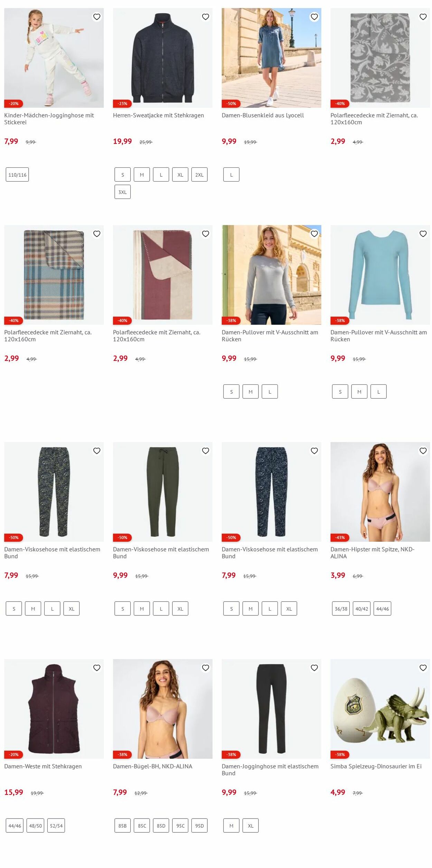Pick size 85C for Damen-Bügel-BH
The image size is (432, 868).
[x=142, y=825]
